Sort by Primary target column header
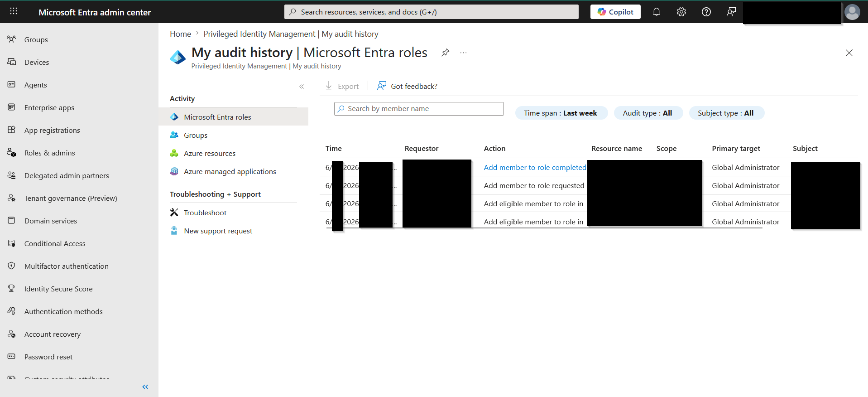This screenshot has height=397, width=868. click(736, 148)
